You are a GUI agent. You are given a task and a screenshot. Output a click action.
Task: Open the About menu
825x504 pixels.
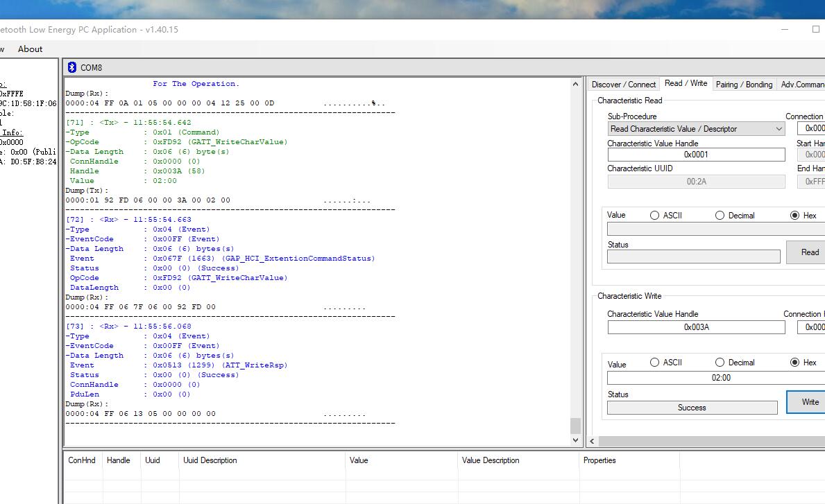(30, 49)
